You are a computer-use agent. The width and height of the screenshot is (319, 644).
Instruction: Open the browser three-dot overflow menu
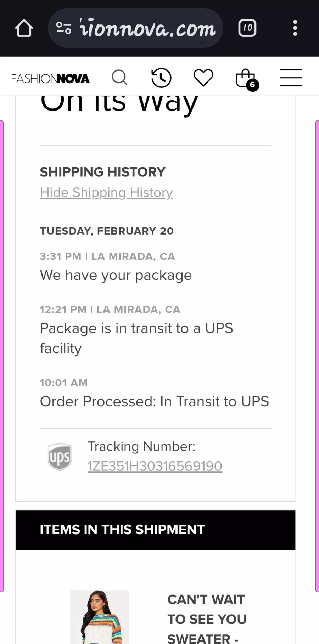295,28
